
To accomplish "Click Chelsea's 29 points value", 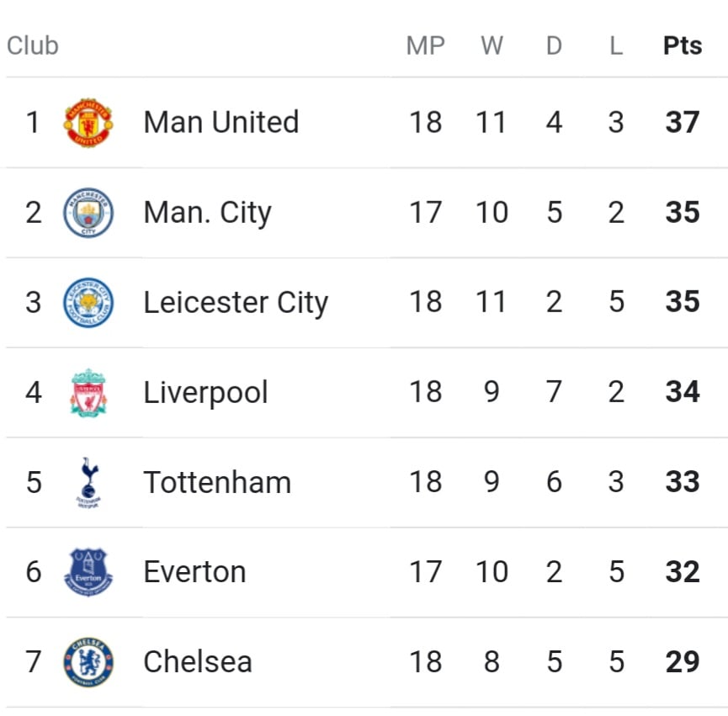I will click(683, 661).
